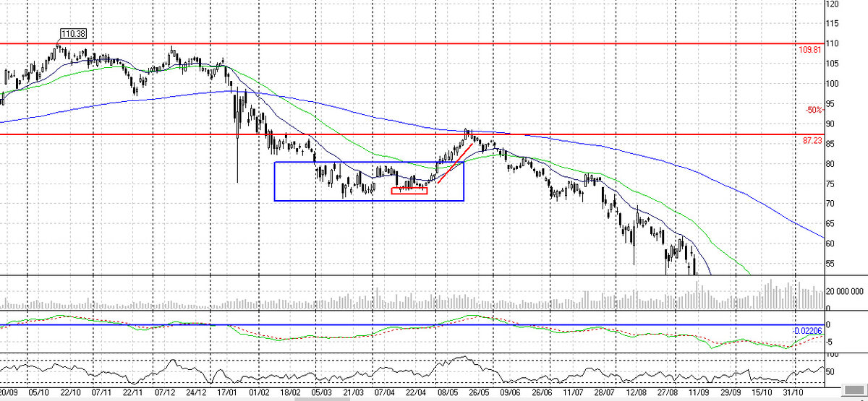
Task: Select the 31/10 date label
Action: [x=793, y=393]
